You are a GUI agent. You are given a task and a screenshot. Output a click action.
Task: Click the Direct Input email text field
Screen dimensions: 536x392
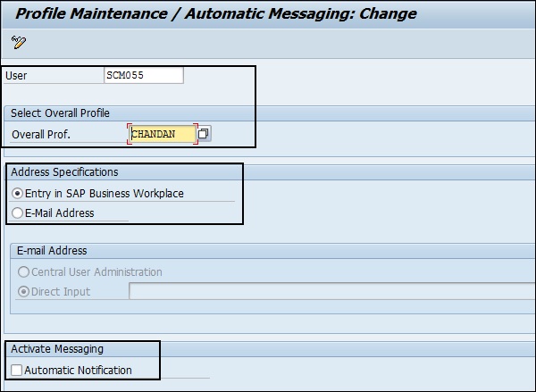331,291
